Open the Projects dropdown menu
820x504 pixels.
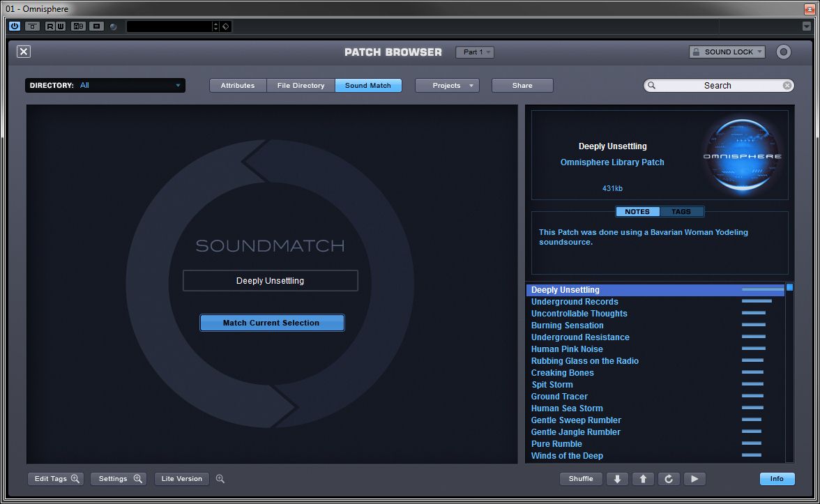[x=447, y=85]
